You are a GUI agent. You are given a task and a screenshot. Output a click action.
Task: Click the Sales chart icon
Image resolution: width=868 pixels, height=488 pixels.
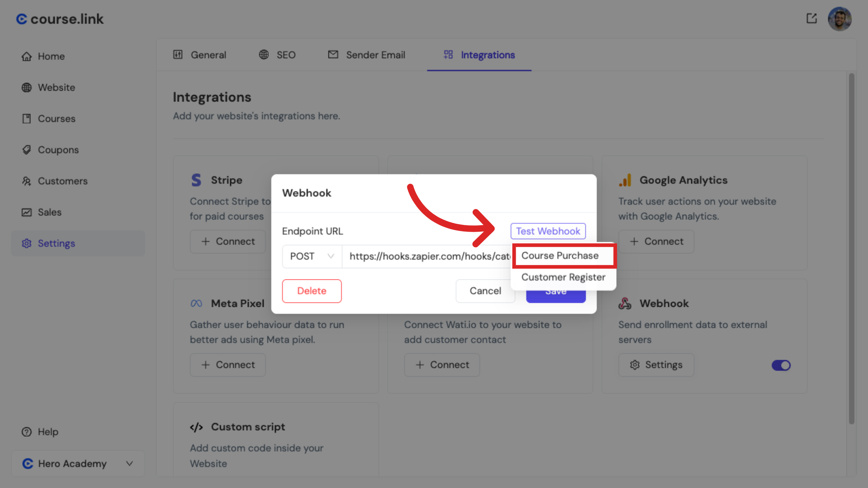click(x=26, y=212)
